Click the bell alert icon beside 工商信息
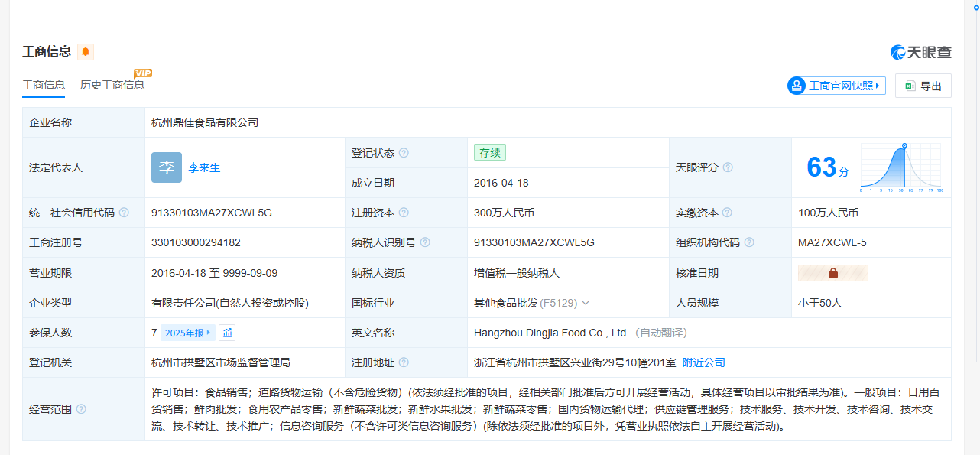Image resolution: width=980 pixels, height=455 pixels. point(86,52)
